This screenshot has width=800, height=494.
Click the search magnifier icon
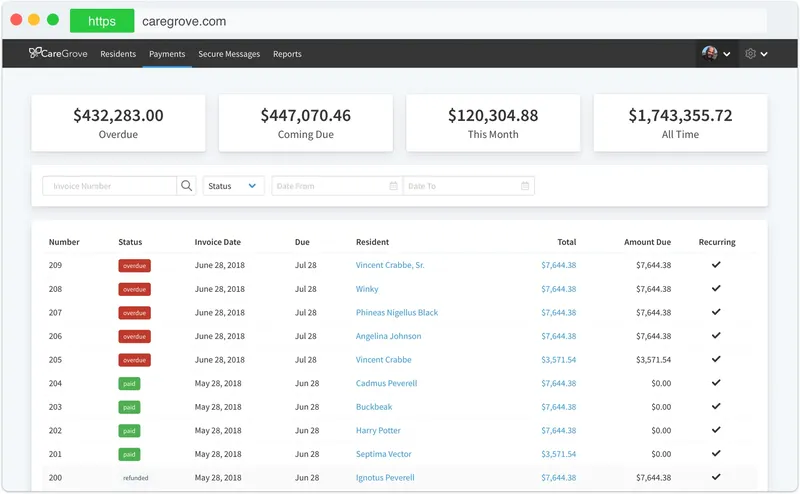point(187,186)
